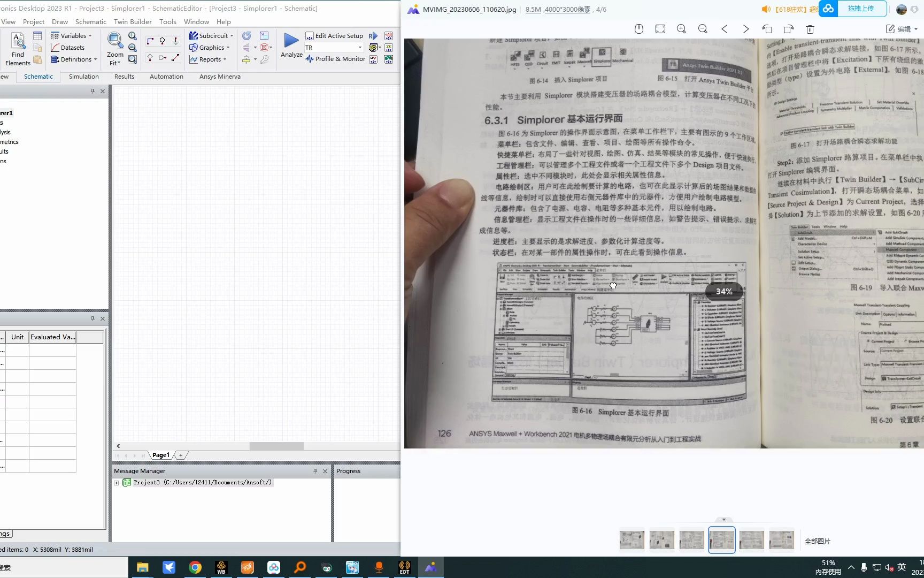
Task: Click the table grid icon beside Find Elements
Action: coord(37,36)
